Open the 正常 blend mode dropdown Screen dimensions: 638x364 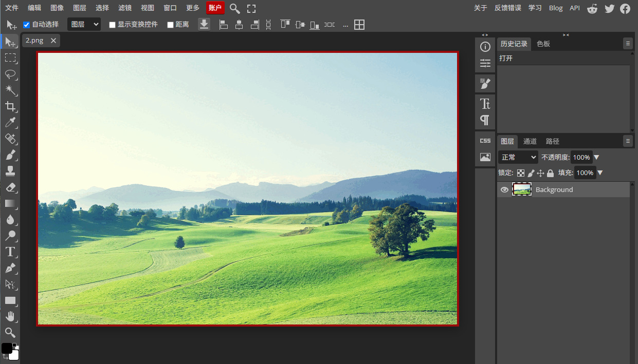click(x=518, y=157)
